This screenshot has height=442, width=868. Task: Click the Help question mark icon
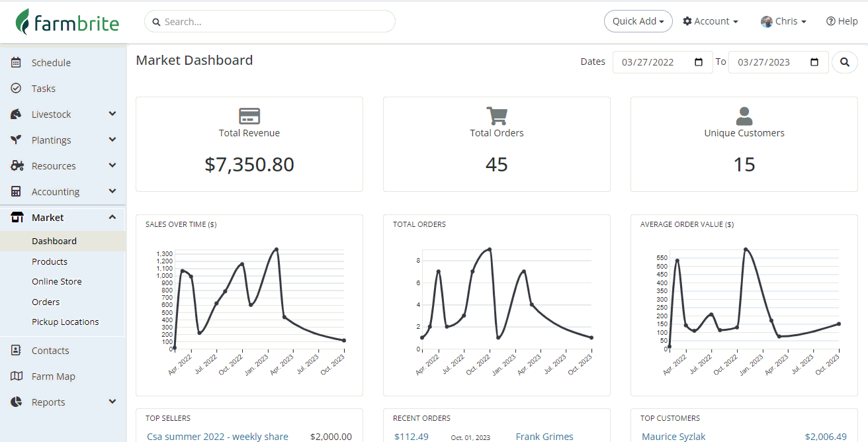click(831, 21)
